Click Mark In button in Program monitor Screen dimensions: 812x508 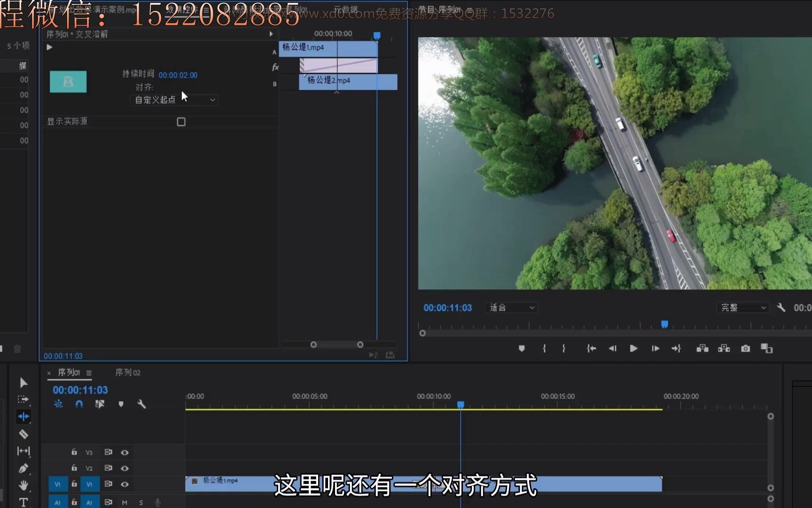(544, 348)
